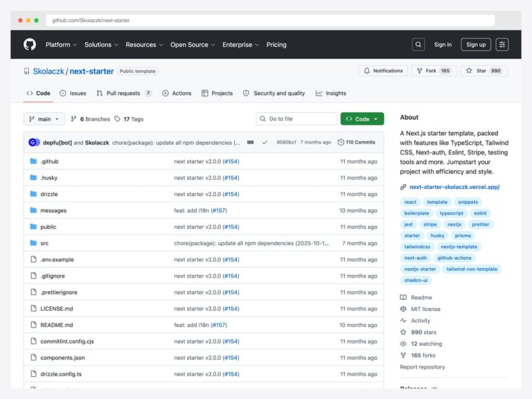Screen dimensions: 532x399
Task: Open the appearance settings icon beside Sign up
Action: pos(502,44)
